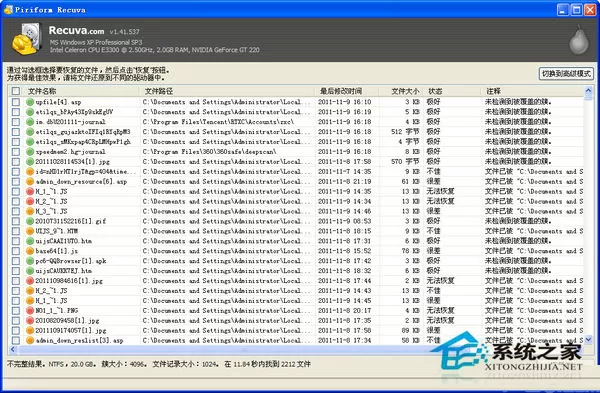Check the box for upfile[4].asp
The height and width of the screenshot is (393, 600).
[16, 102]
